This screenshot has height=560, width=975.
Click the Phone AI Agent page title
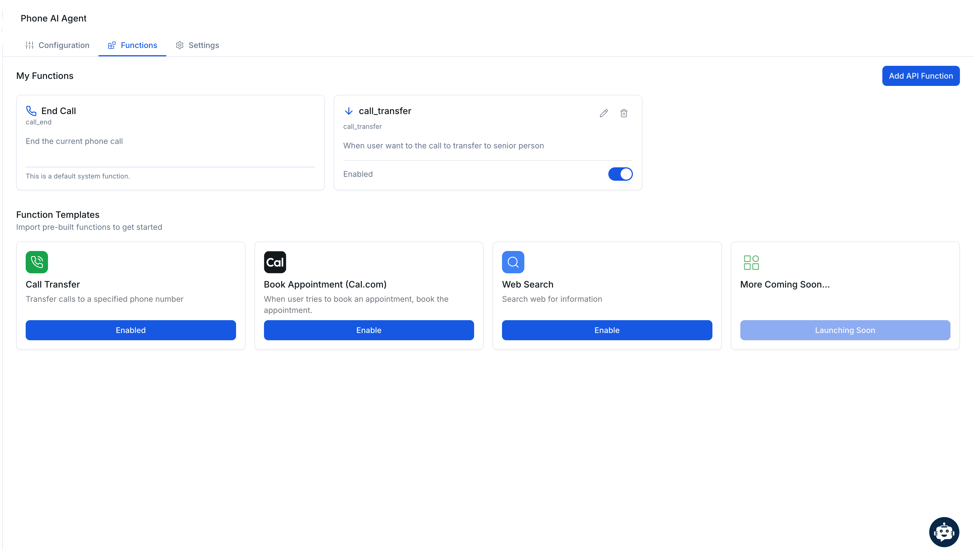54,18
